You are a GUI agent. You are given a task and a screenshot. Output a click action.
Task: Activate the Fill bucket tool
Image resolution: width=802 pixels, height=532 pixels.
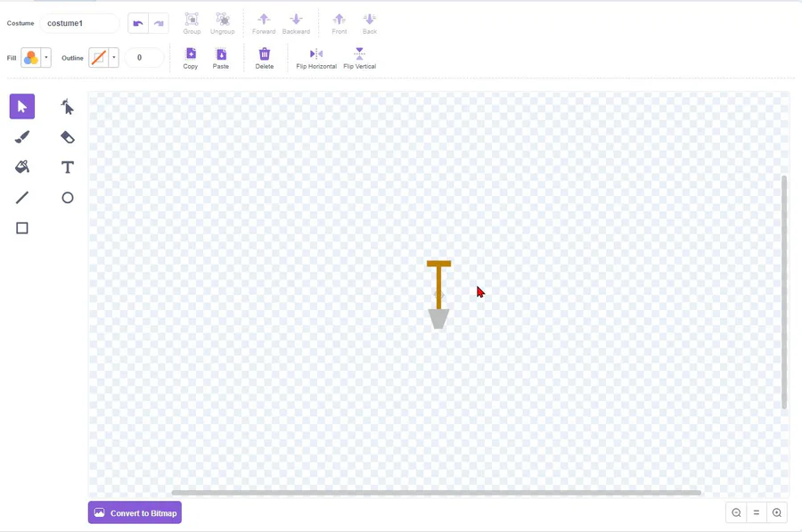point(22,167)
